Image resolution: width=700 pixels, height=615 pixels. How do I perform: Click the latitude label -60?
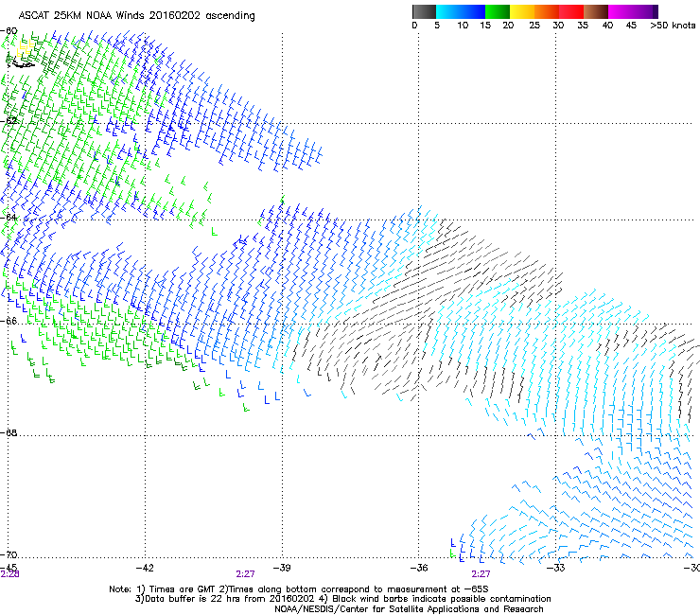9,31
